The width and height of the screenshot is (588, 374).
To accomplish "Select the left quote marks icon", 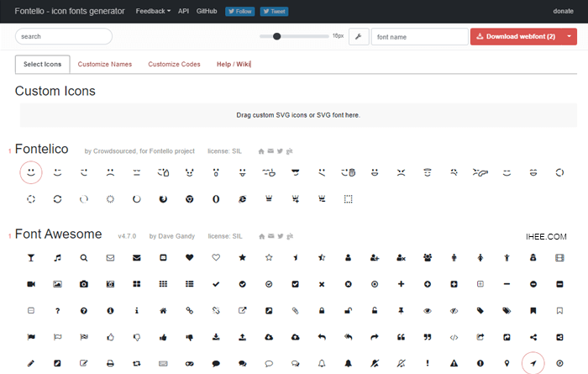I will click(x=402, y=337).
